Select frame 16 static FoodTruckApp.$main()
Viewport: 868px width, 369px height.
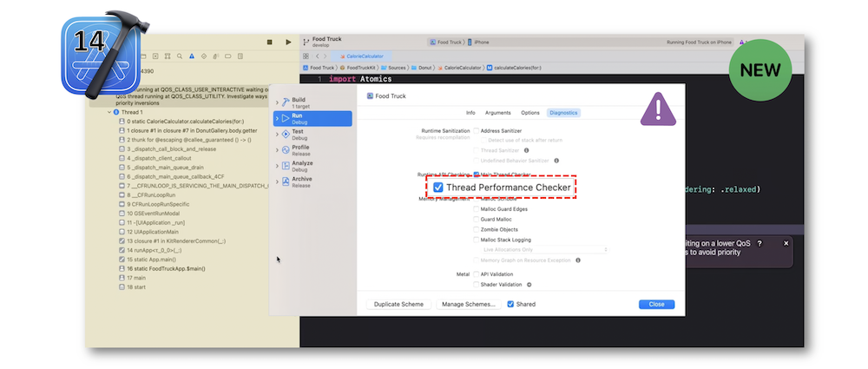point(161,268)
